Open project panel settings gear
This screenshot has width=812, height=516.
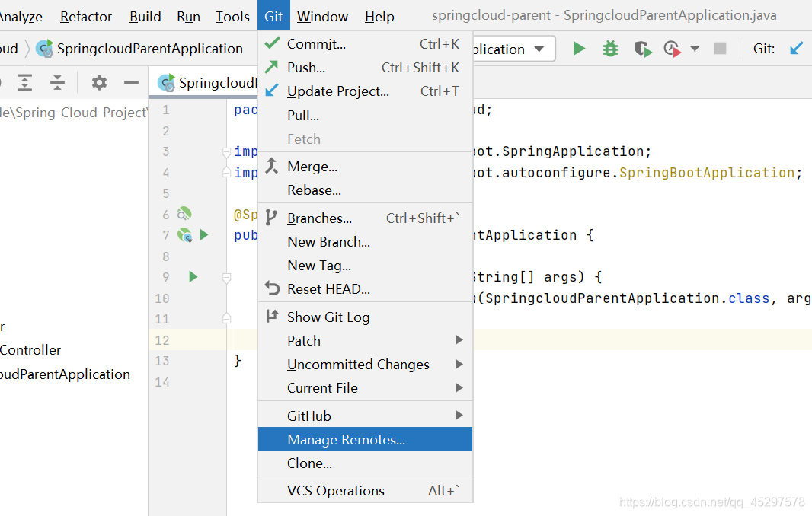99,82
